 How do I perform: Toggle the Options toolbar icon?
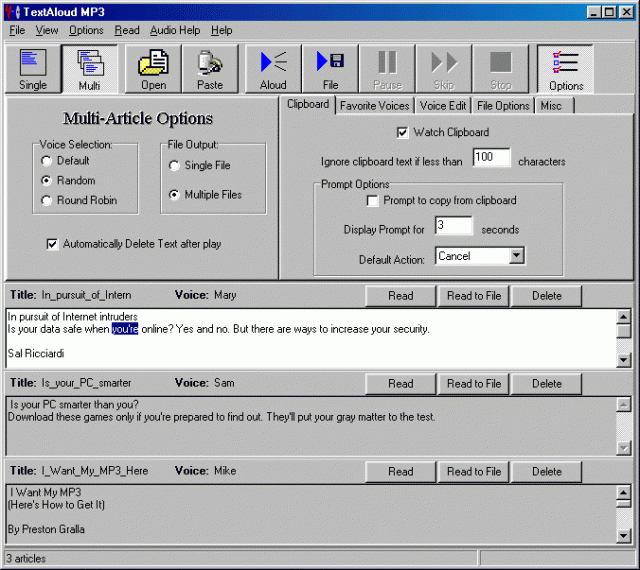point(565,69)
